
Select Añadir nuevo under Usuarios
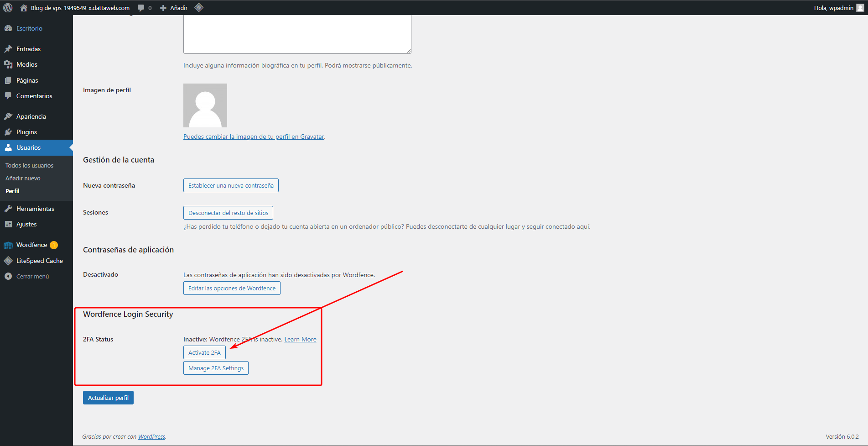click(23, 178)
